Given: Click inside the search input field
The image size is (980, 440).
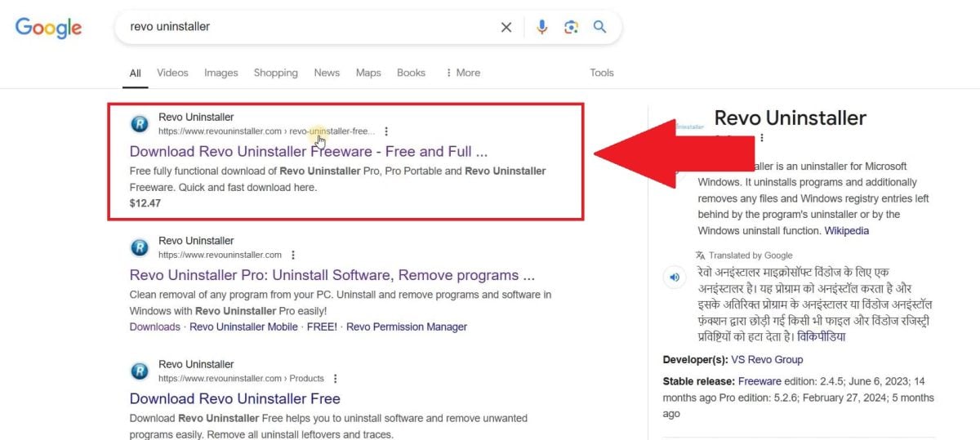Looking at the screenshot, I should pyautogui.click(x=310, y=27).
